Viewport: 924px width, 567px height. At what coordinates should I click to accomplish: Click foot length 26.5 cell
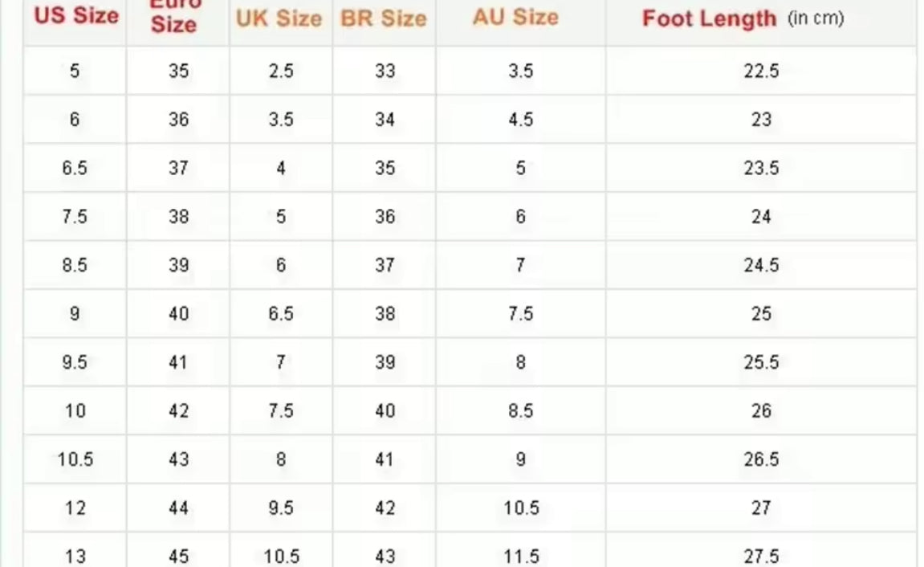coord(760,459)
